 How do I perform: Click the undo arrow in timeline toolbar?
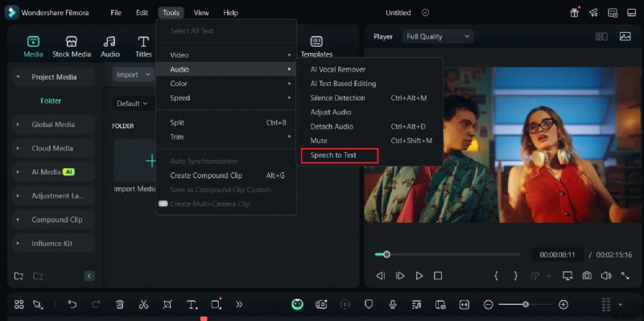click(x=72, y=304)
